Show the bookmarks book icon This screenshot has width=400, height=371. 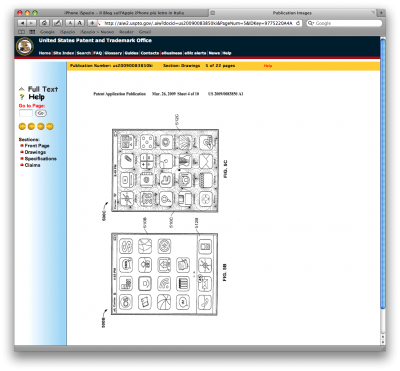click(x=22, y=32)
